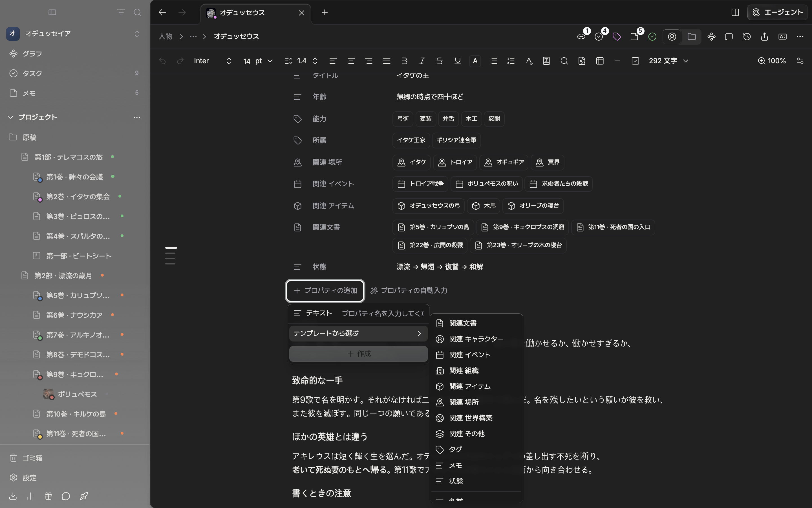The image size is (812, 508).
Task: Open the エージェント agent button
Action: (777, 12)
